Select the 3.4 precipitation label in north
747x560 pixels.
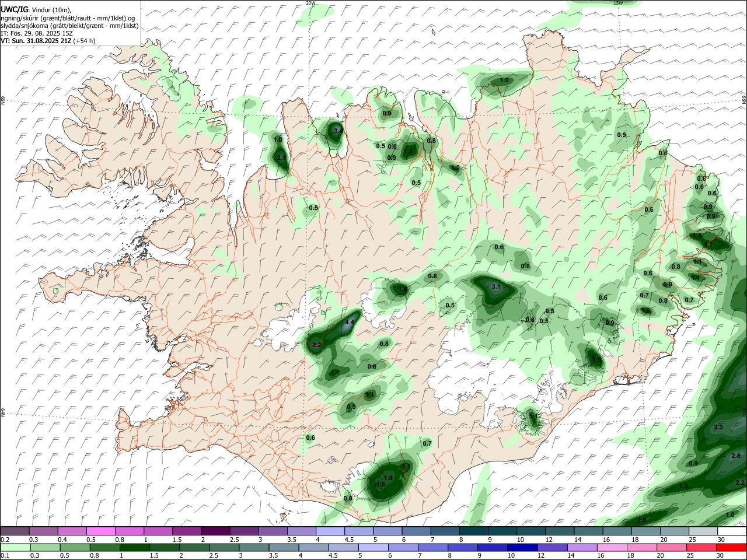point(338,131)
